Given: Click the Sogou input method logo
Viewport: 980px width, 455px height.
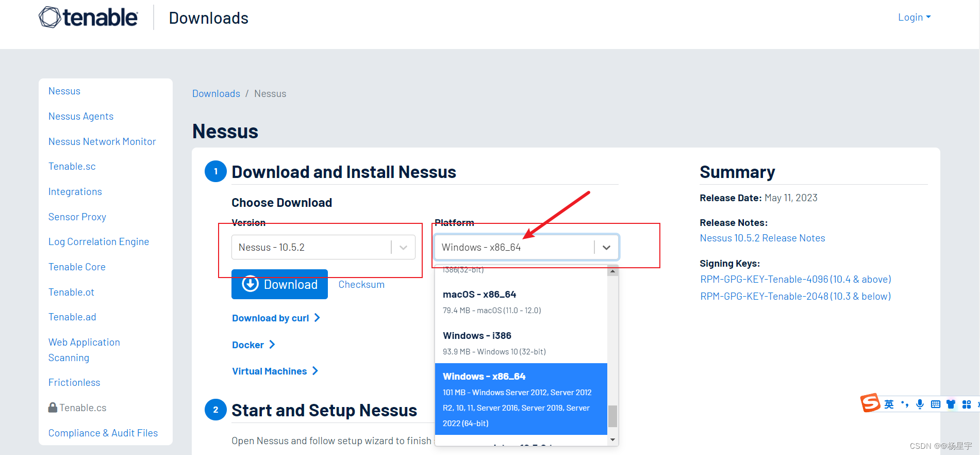Looking at the screenshot, I should coord(870,403).
